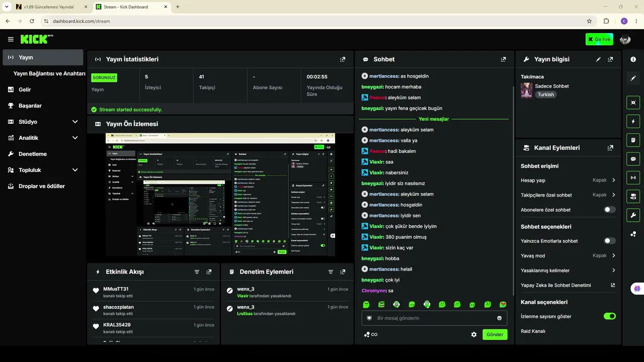Click MMusTT31 in the activity feed
The height and width of the screenshot is (362, 644).
click(x=116, y=289)
